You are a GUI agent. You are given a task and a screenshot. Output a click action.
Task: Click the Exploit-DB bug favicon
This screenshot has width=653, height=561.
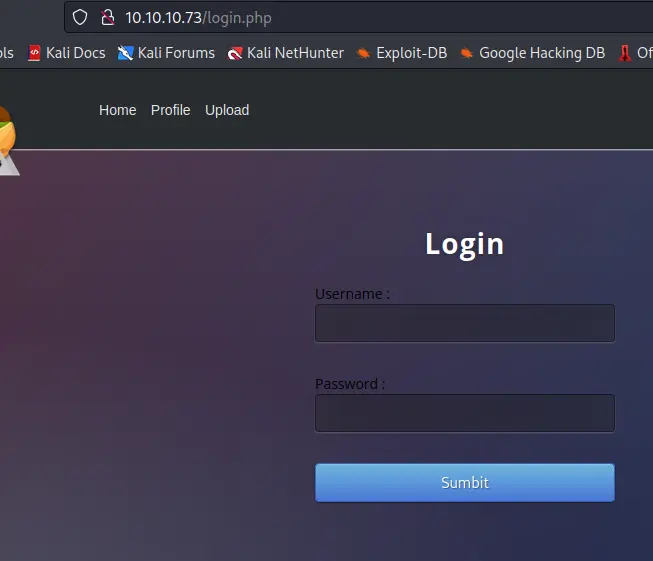pos(363,53)
